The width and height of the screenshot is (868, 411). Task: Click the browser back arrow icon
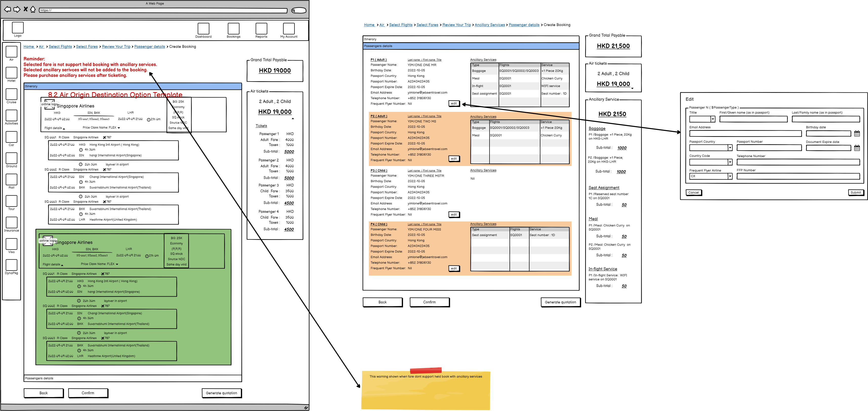(7, 9)
